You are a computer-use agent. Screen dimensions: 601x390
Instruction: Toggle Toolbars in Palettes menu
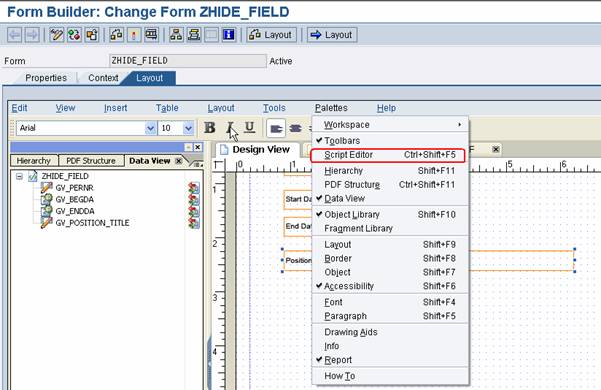tap(391, 141)
